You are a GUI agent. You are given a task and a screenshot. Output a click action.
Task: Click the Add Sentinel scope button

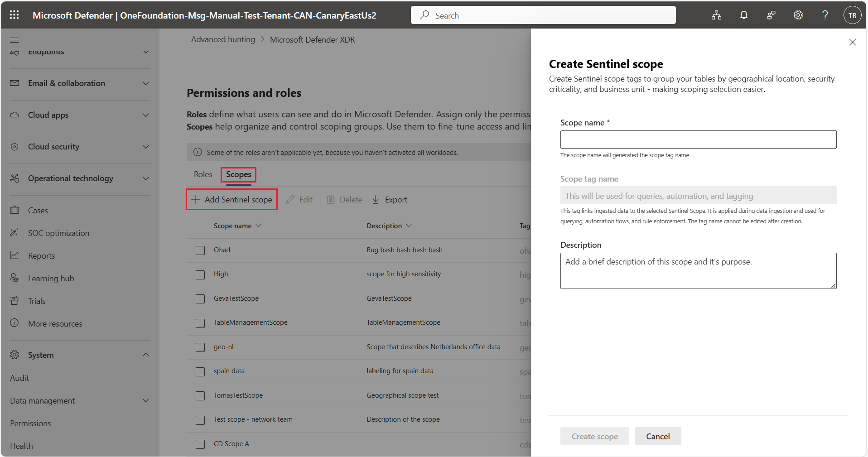[231, 199]
